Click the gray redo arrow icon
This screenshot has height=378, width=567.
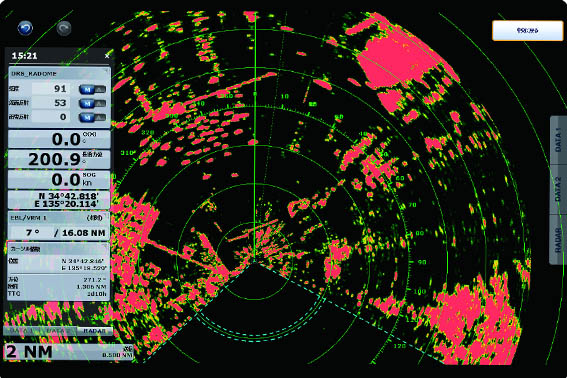64,28
